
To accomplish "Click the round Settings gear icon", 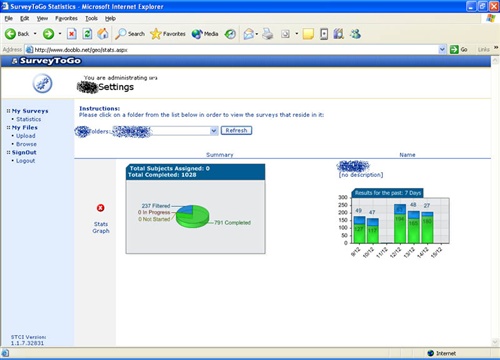I will click(x=42, y=83).
